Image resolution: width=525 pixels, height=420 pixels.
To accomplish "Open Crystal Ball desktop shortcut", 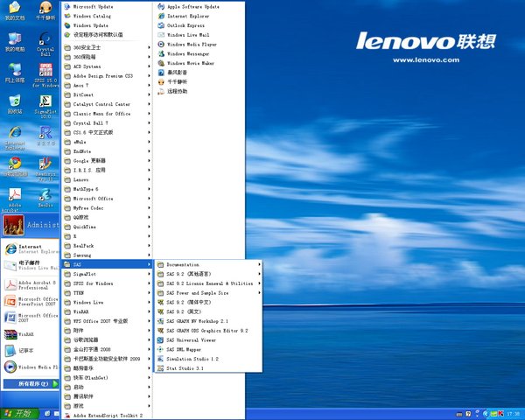I will coord(45,44).
